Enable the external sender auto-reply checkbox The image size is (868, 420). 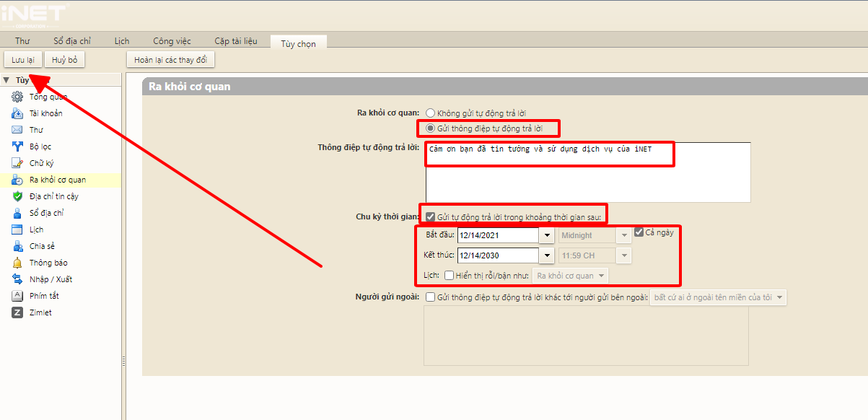pos(431,297)
